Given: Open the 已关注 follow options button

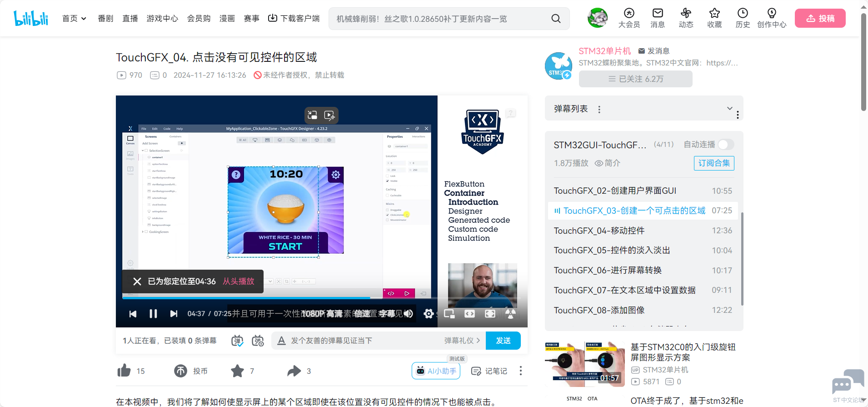Looking at the screenshot, I should pos(635,79).
